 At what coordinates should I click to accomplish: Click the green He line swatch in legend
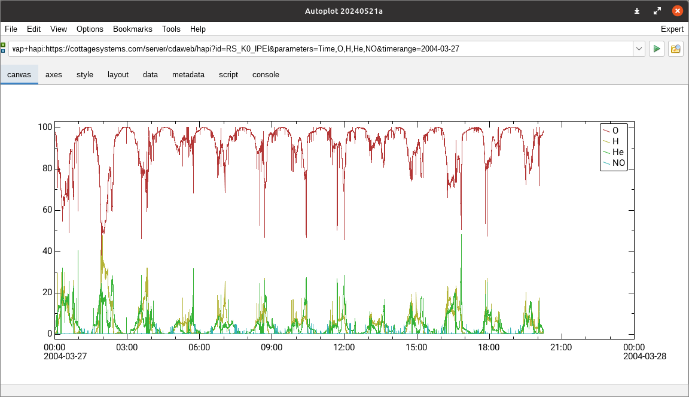(x=606, y=152)
